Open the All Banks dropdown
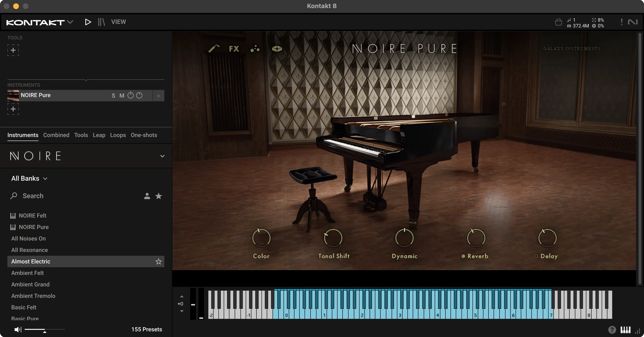 pyautogui.click(x=29, y=179)
